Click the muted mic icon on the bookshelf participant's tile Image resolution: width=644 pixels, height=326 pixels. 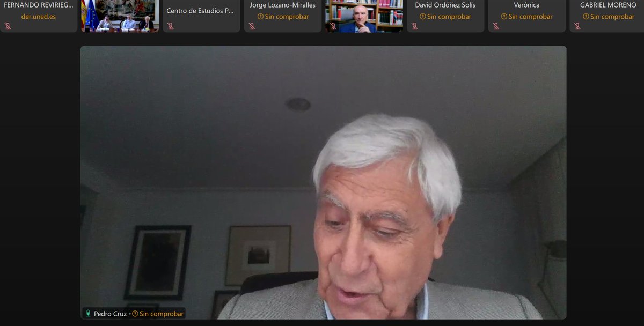[333, 25]
